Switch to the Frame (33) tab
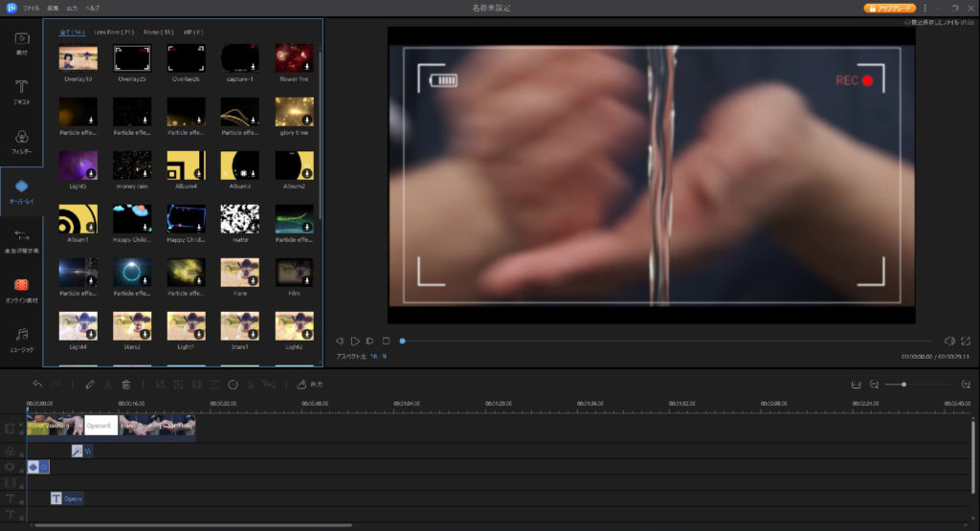 tap(158, 32)
